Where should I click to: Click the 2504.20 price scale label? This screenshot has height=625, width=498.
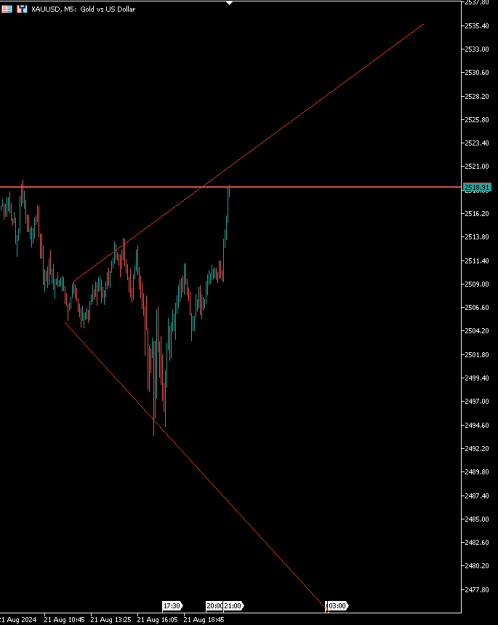(x=477, y=330)
